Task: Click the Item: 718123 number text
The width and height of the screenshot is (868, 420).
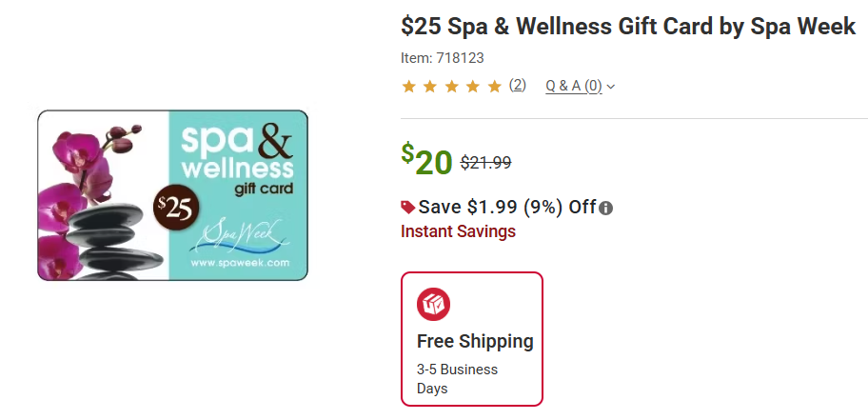Action: tap(443, 58)
